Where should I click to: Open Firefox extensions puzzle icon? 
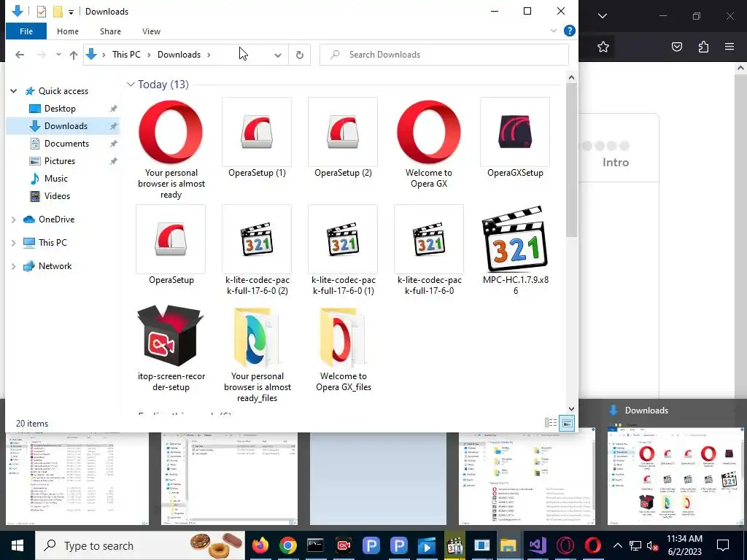[703, 47]
